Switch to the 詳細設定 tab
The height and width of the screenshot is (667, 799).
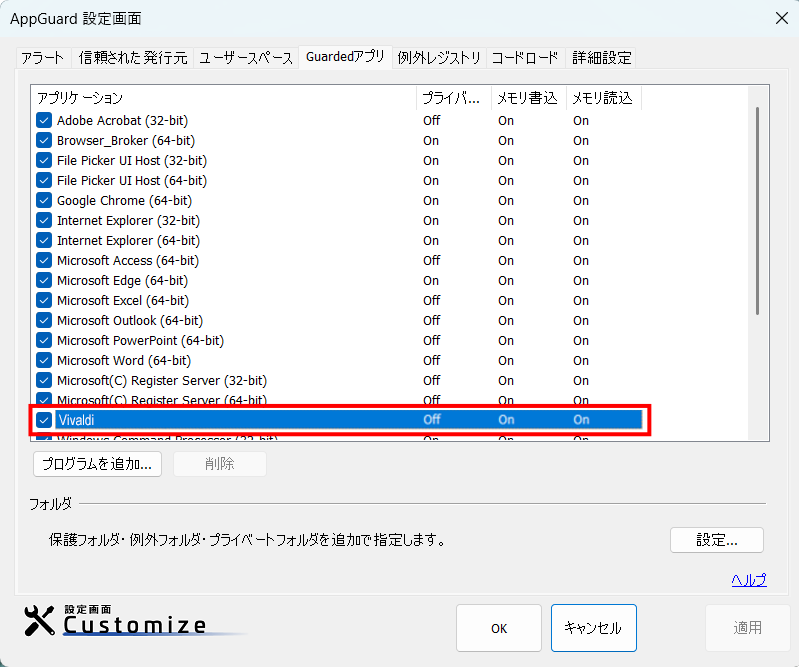click(x=602, y=58)
